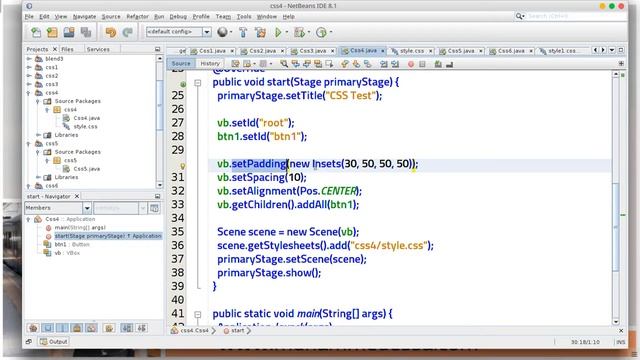Select Css4.java in the Projects tree

(87, 118)
